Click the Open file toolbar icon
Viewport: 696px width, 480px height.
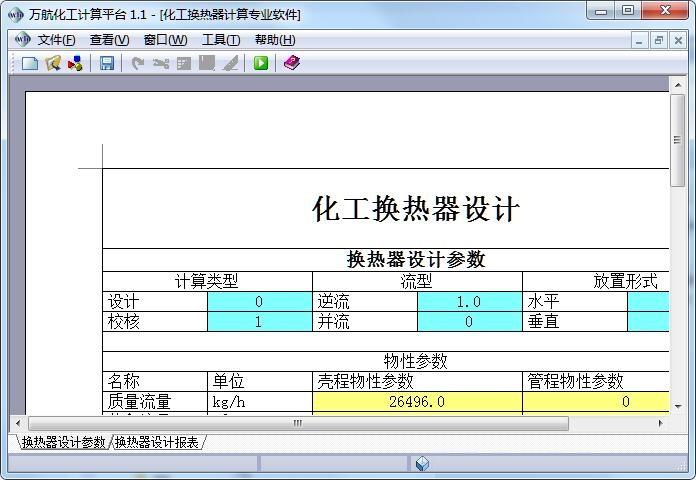(x=53, y=63)
